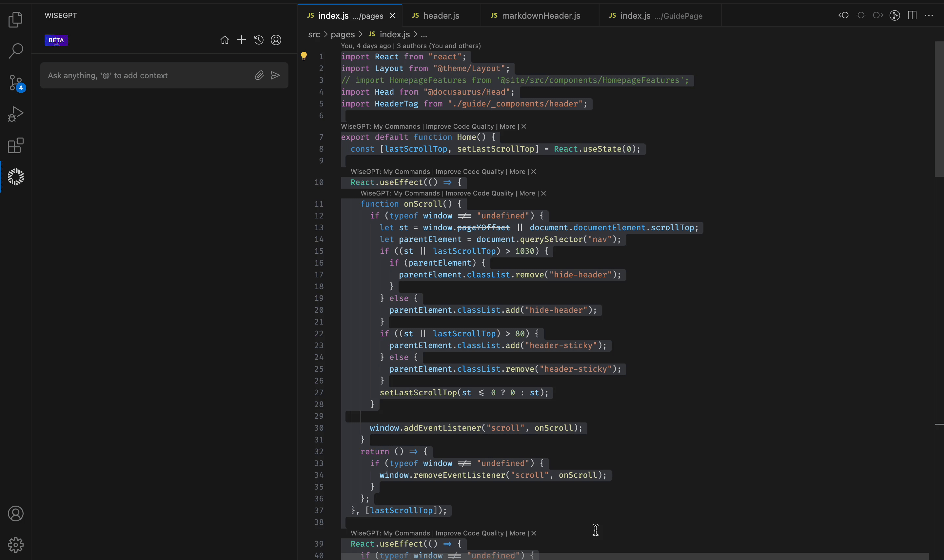The height and width of the screenshot is (560, 944).
Task: Click 'More' option in WiseGPT toolbar
Action: click(x=507, y=126)
